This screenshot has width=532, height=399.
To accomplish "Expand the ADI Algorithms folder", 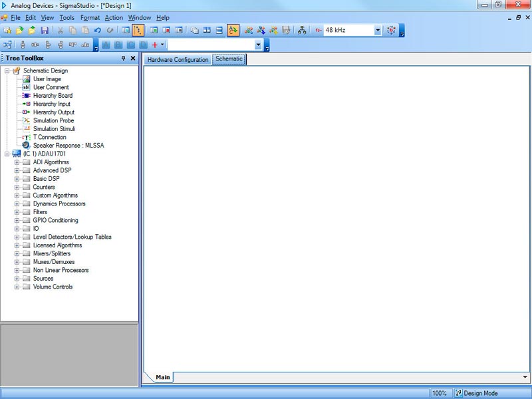I will tap(17, 162).
